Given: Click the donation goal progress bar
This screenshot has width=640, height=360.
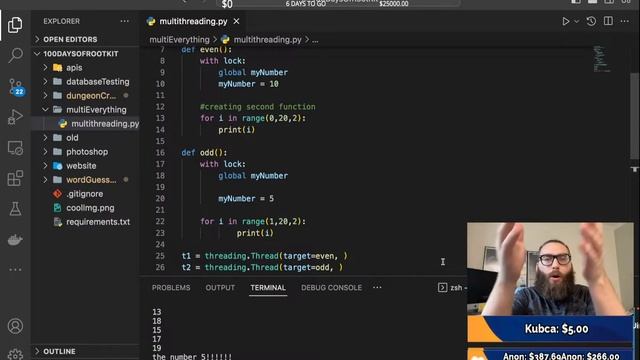Looking at the screenshot, I should click(338, 3).
